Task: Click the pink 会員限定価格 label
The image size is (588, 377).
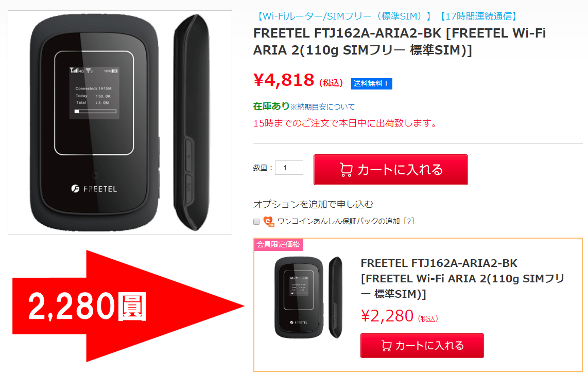Action: (x=278, y=244)
